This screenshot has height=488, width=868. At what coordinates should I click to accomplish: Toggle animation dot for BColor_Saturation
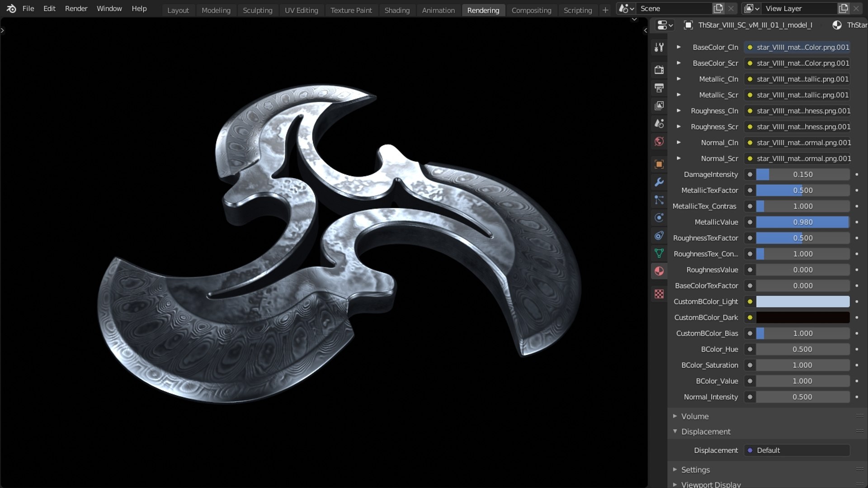857,365
